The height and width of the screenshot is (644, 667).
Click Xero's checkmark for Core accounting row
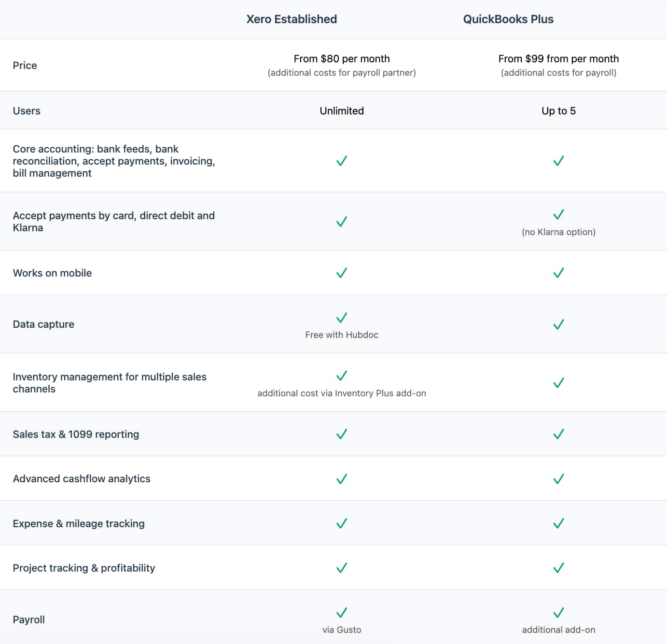(342, 161)
